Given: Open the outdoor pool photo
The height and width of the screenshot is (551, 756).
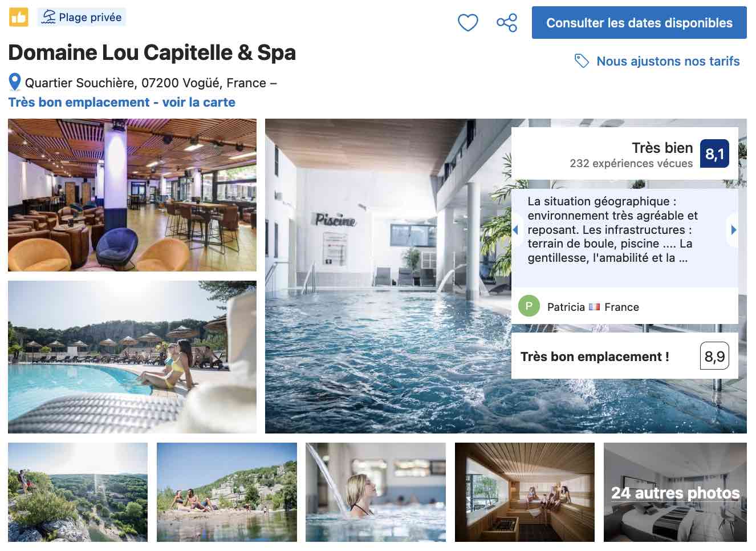Looking at the screenshot, I should coord(132,357).
